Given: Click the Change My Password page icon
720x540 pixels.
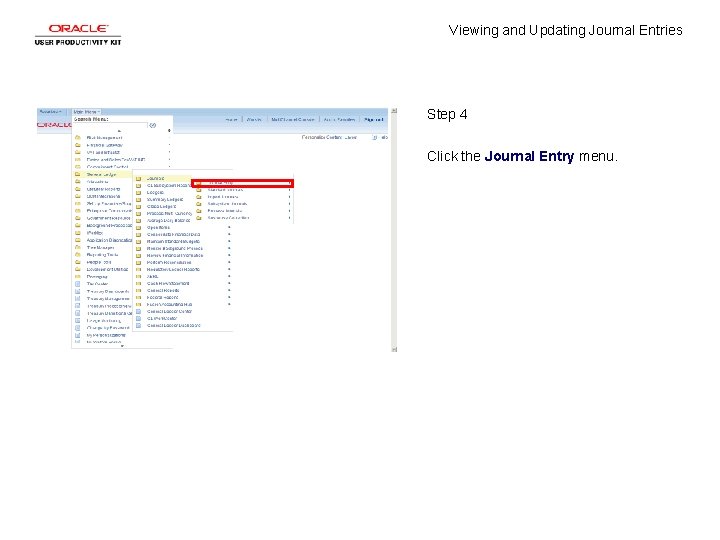Looking at the screenshot, I should coord(78,328).
